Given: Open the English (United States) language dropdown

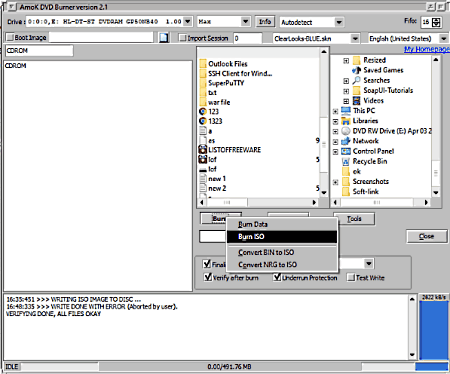Looking at the screenshot, I should click(x=444, y=39).
